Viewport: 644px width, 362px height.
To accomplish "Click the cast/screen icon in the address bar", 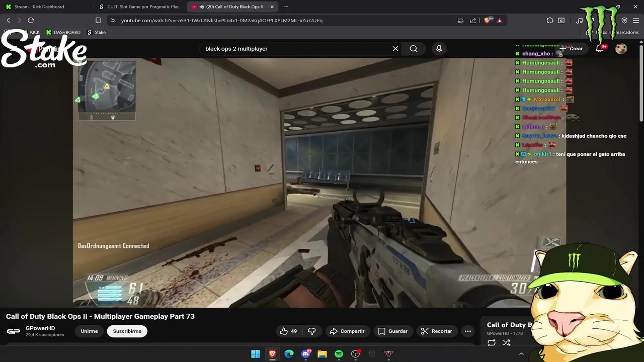I will point(460,20).
